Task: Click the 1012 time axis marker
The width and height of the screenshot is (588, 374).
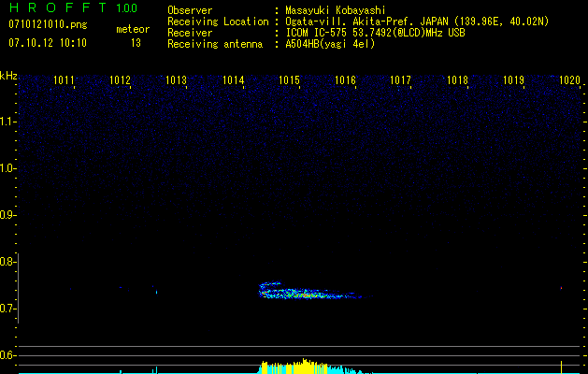Action: (120, 79)
